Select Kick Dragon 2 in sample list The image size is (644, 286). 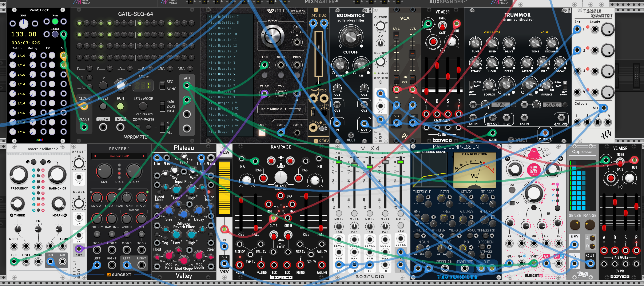pyautogui.click(x=221, y=132)
